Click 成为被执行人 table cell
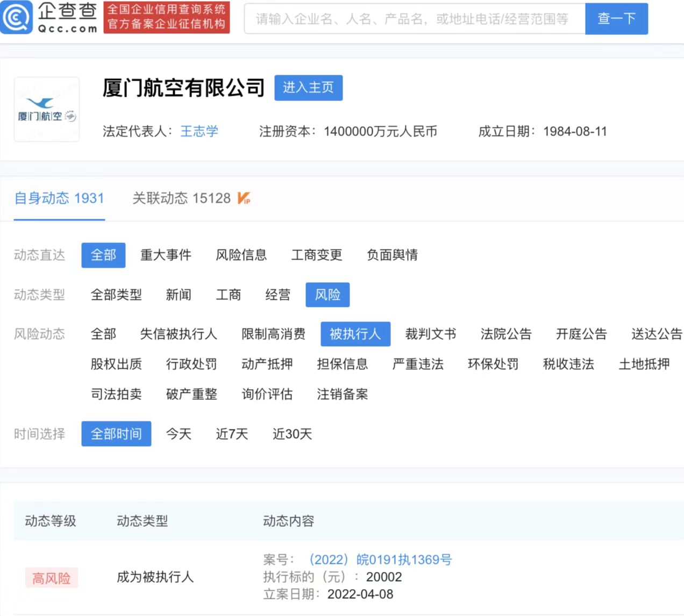Viewport: 684px width, 616px height. pyautogui.click(x=155, y=577)
